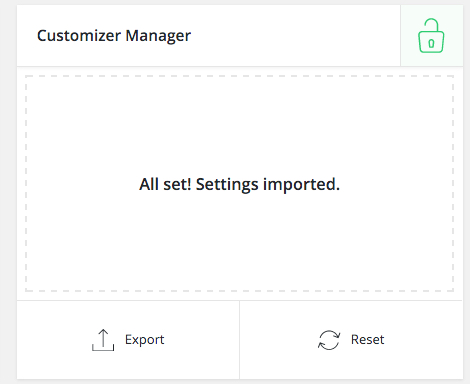This screenshot has width=470, height=384.
Task: Click the padlock's keyhole
Action: point(431,43)
